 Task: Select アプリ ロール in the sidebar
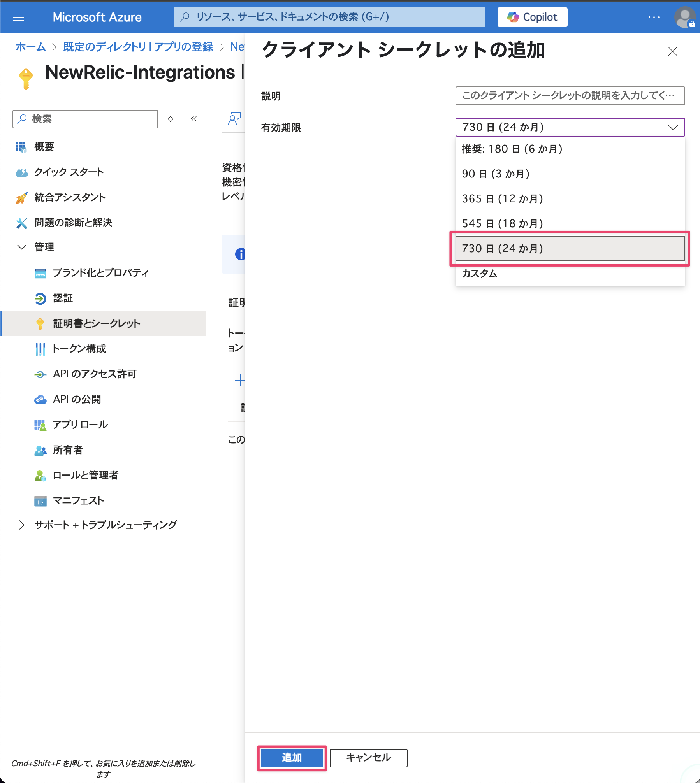tap(80, 424)
